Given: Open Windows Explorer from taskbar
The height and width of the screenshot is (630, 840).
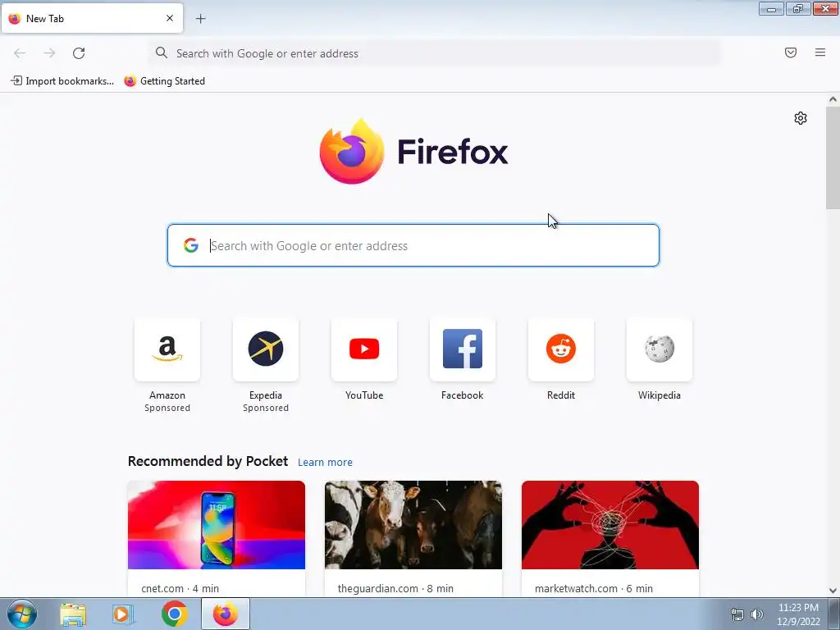Looking at the screenshot, I should 73,614.
